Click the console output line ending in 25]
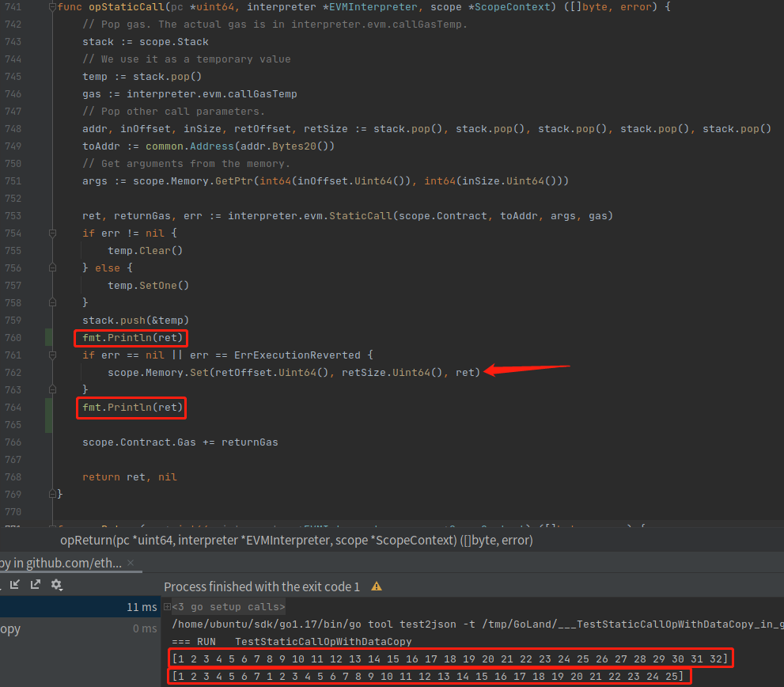Screen dimensions: 784x687 coord(428,677)
